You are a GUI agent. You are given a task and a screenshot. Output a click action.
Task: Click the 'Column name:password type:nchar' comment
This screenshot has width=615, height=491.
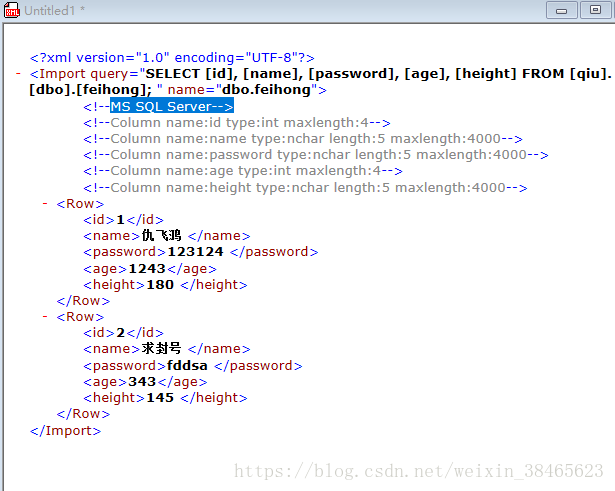pyautogui.click(x=316, y=155)
